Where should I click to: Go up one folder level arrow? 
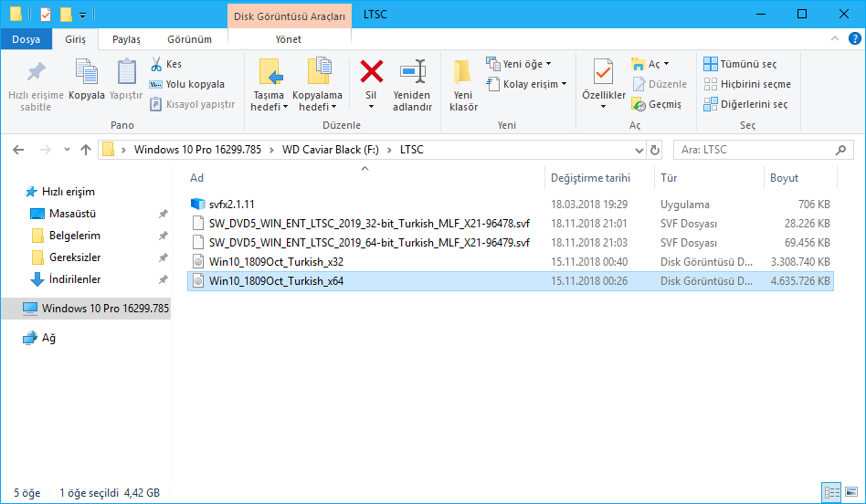86,150
